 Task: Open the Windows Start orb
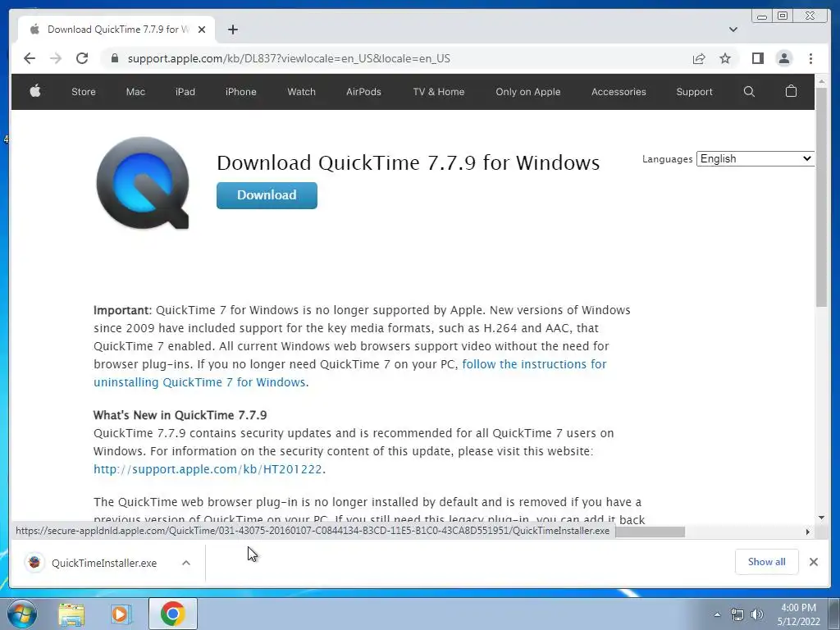point(22,614)
